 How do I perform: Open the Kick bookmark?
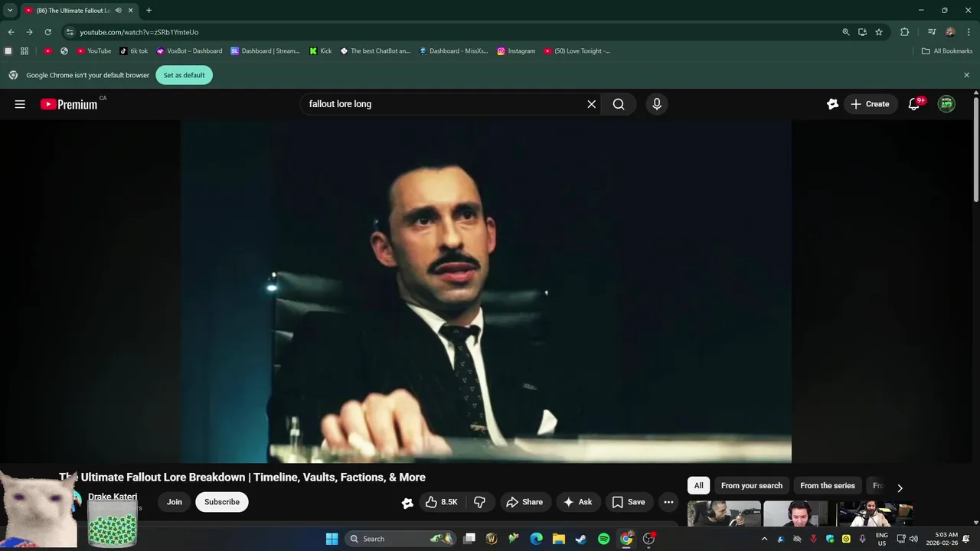321,51
